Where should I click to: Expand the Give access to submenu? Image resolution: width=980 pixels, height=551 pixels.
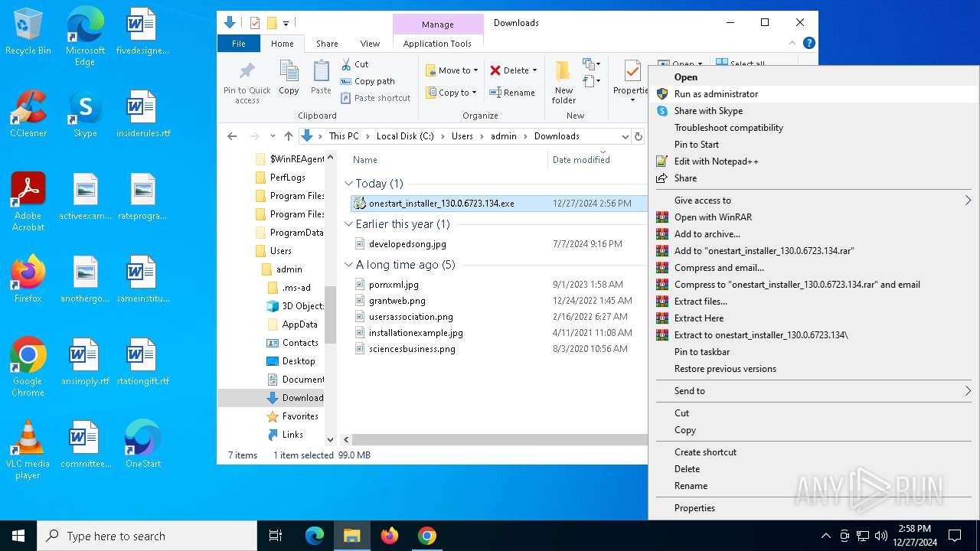tap(814, 201)
